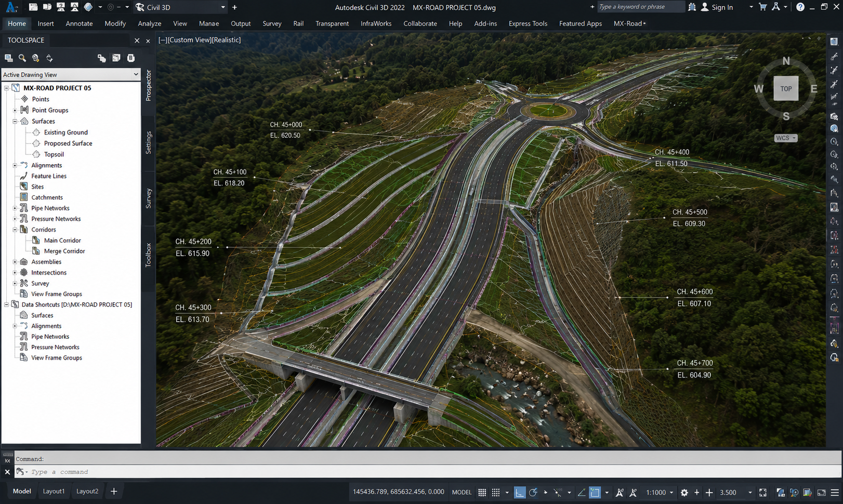Select the Topsoil surface tree item
This screenshot has width=843, height=504.
tap(54, 154)
